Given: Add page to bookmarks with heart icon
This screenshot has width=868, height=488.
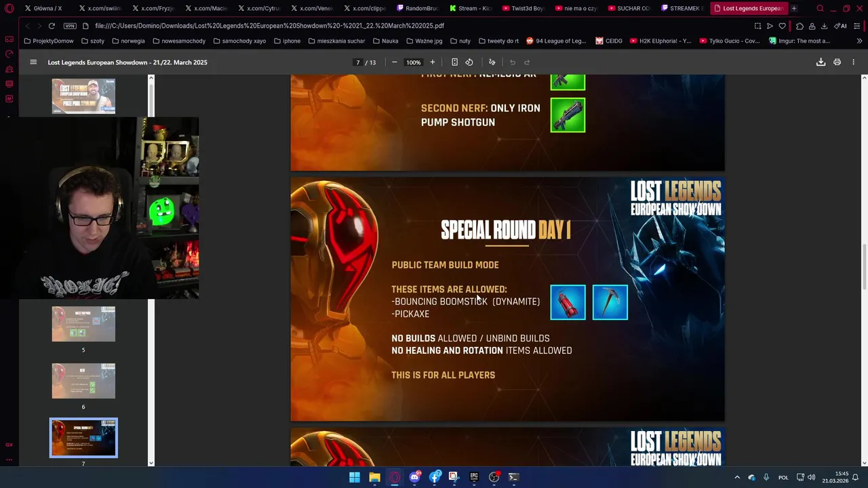Looking at the screenshot, I should pos(782,26).
